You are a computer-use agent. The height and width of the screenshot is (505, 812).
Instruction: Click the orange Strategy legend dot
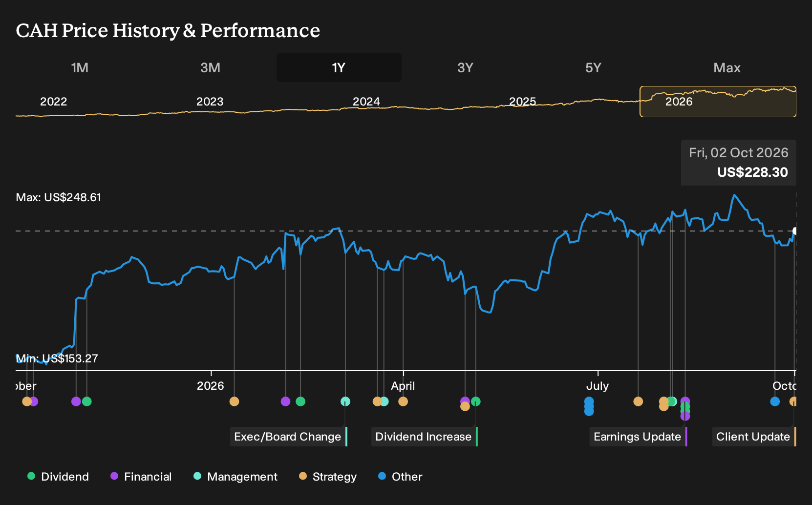coord(303,476)
